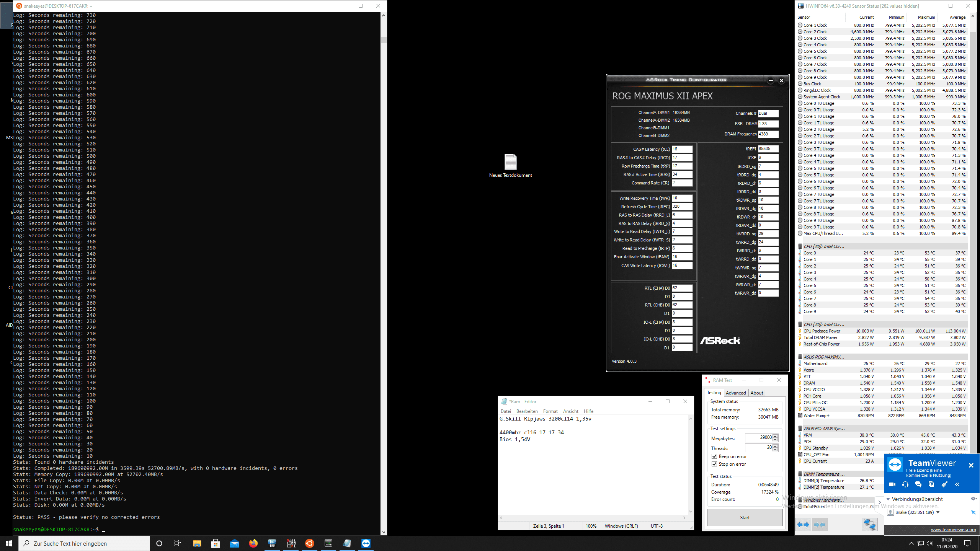The height and width of the screenshot is (551, 980).
Task: Click HWiNFO expand columns arrows button
Action: click(x=803, y=525)
